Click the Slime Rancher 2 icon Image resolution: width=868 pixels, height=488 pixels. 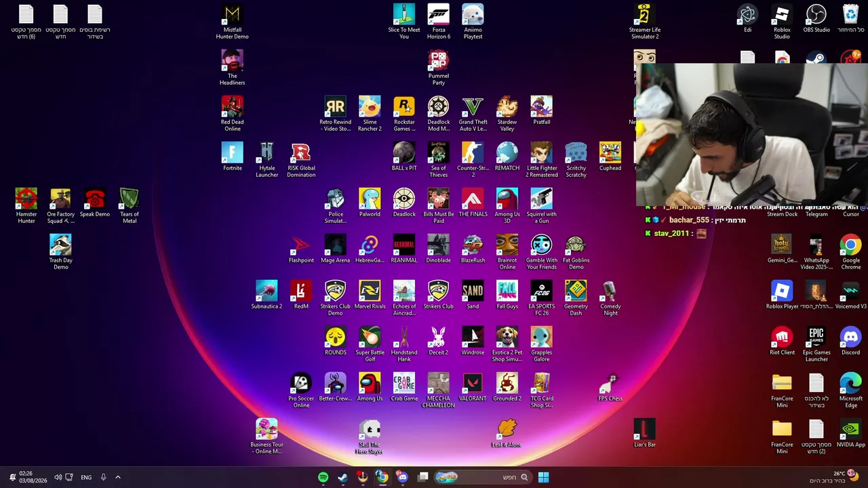tap(370, 115)
